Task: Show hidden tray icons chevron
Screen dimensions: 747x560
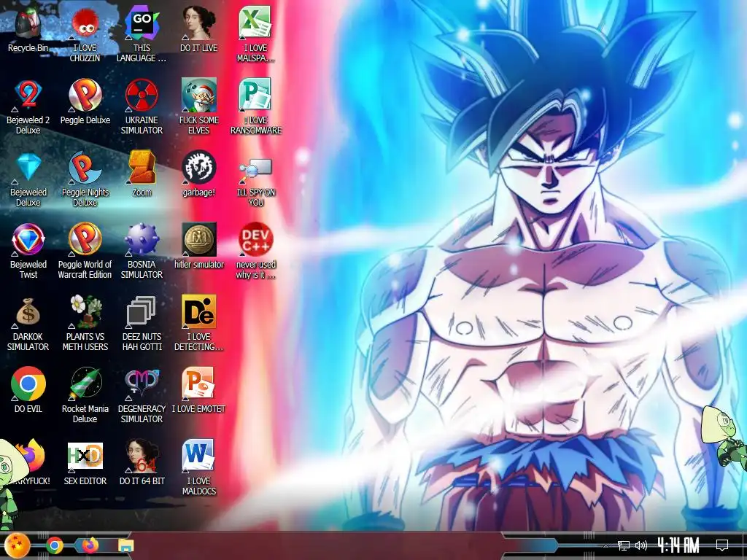Action: point(605,545)
